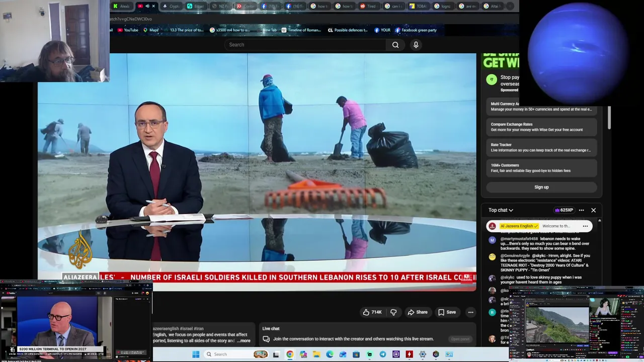
Task: Close the live chat panel
Action: point(593,210)
